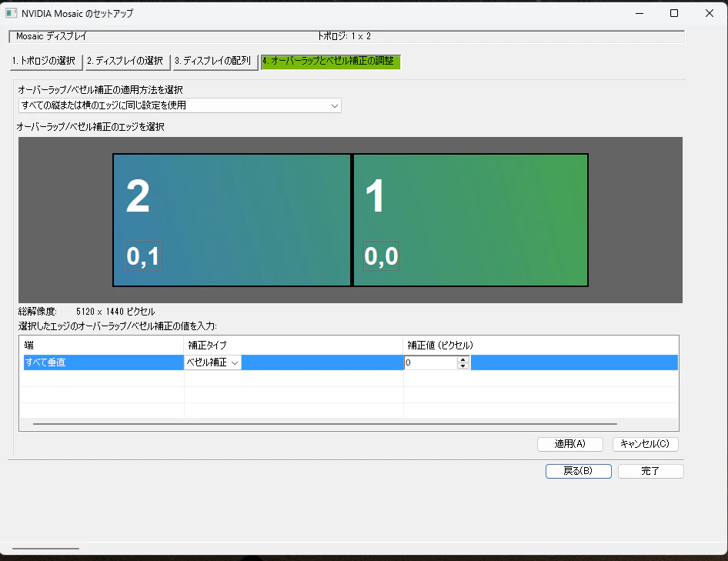The image size is (728, 561).
Task: Go to the ディスプレイの配列 tab
Action: point(215,62)
